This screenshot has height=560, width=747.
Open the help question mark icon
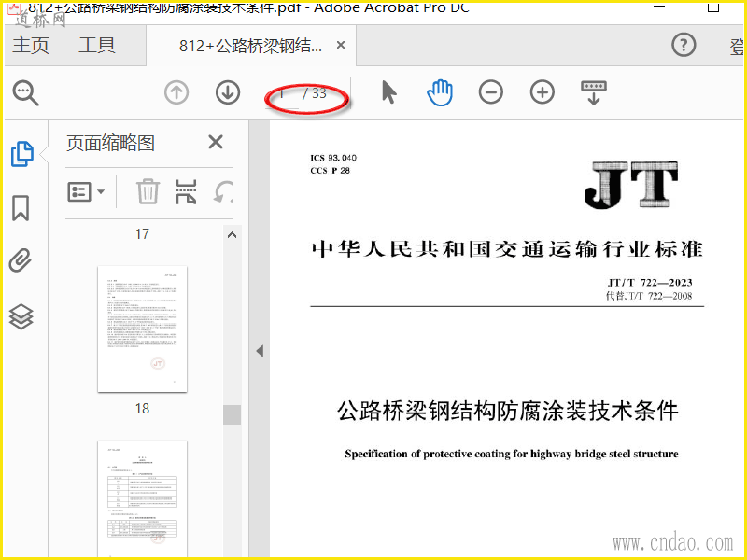pos(684,45)
